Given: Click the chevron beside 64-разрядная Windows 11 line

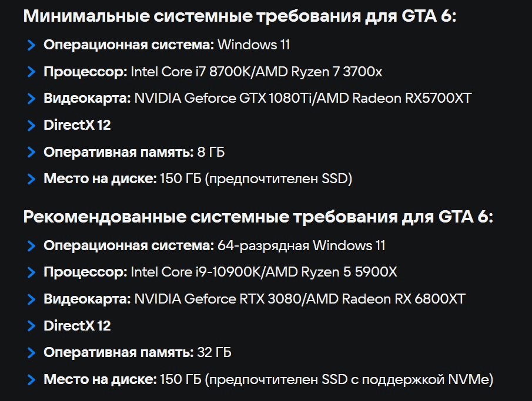Looking at the screenshot, I should [x=31, y=245].
